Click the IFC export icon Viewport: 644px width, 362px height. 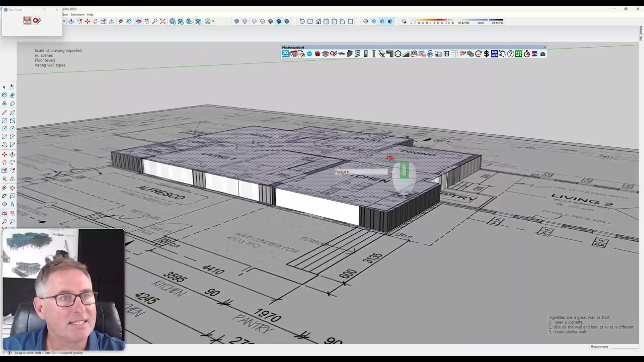click(535, 54)
